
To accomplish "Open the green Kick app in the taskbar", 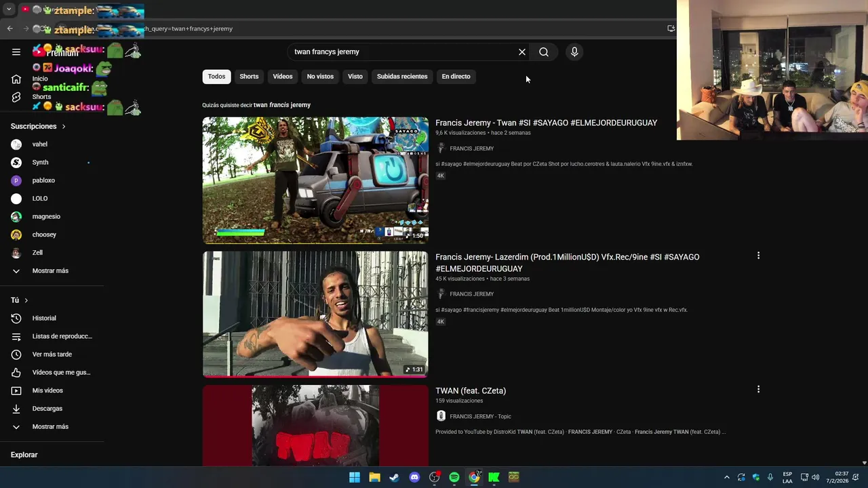I will pos(494,477).
